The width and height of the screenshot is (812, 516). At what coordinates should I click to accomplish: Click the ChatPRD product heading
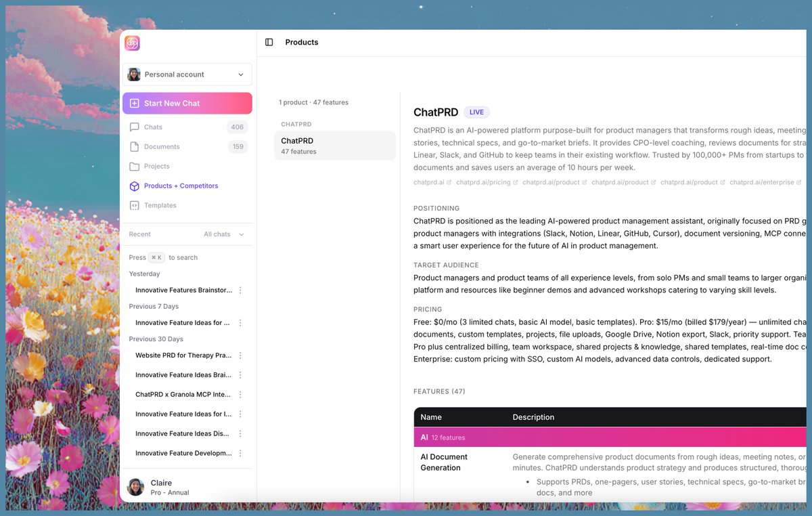pyautogui.click(x=436, y=112)
